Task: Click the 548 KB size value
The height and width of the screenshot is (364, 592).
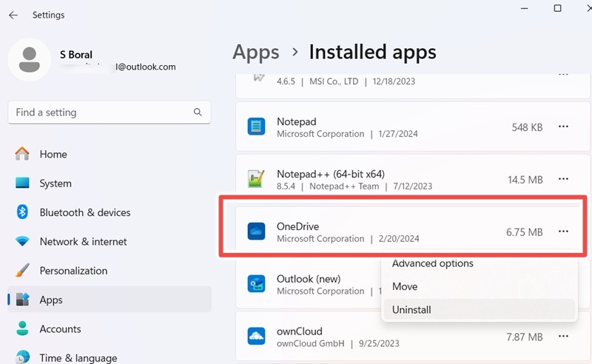Action: coord(527,128)
